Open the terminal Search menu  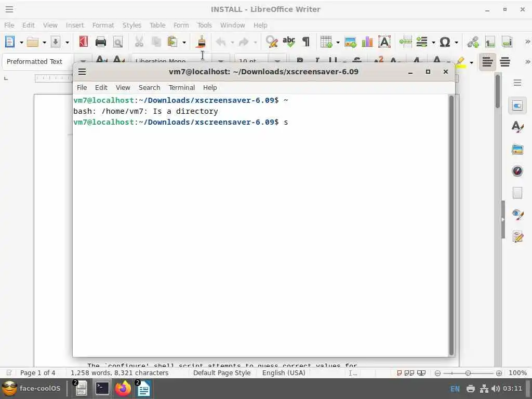click(149, 87)
